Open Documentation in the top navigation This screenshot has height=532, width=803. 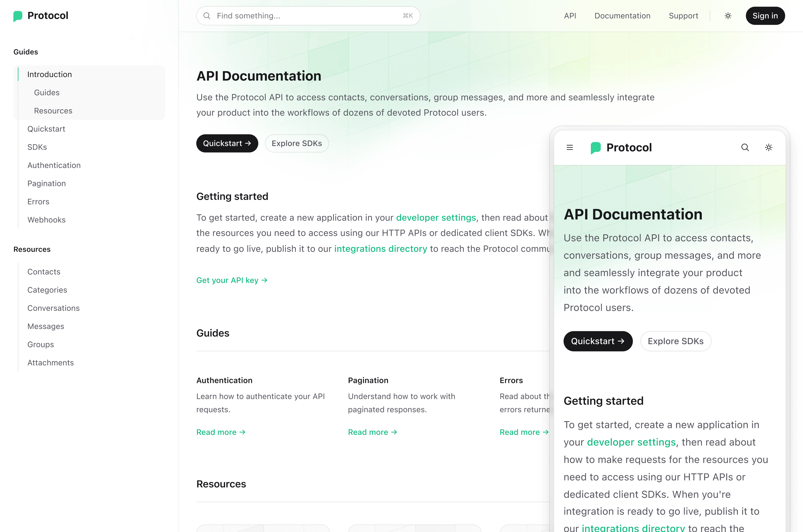[622, 16]
